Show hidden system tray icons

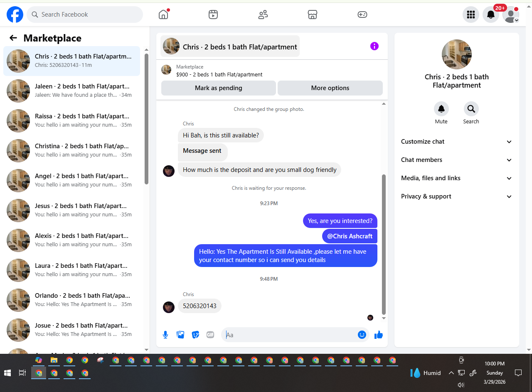(x=451, y=373)
